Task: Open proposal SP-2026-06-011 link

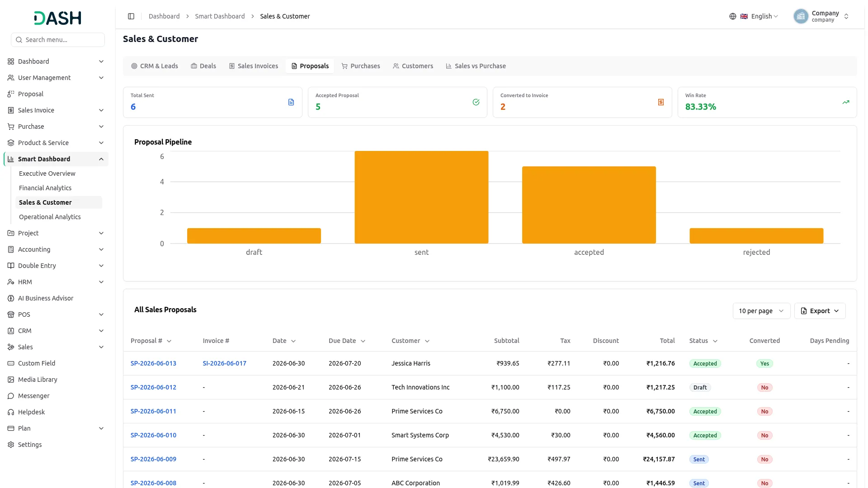Action: coord(153,411)
